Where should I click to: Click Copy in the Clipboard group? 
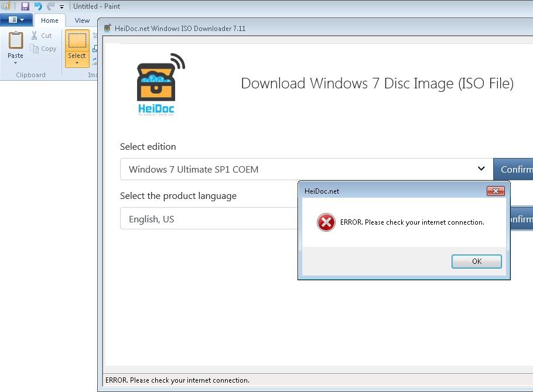(x=43, y=49)
